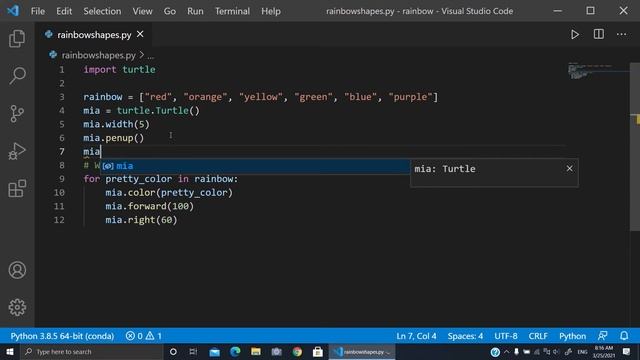Viewport: 640px width, 360px height.
Task: Open the Source Control view
Action: click(x=17, y=113)
